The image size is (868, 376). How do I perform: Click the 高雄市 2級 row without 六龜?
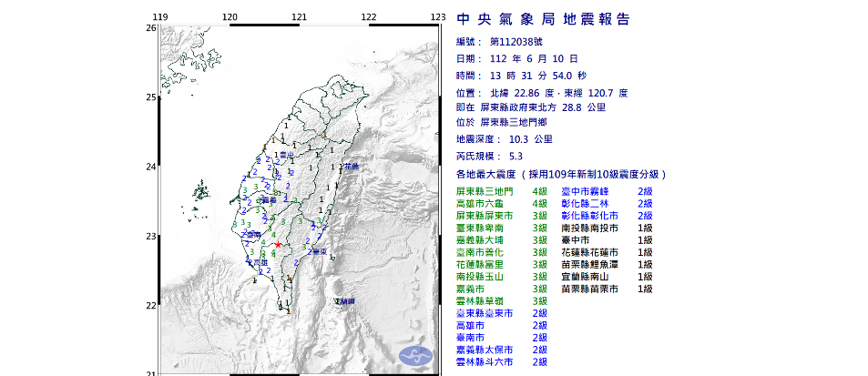tap(502, 325)
